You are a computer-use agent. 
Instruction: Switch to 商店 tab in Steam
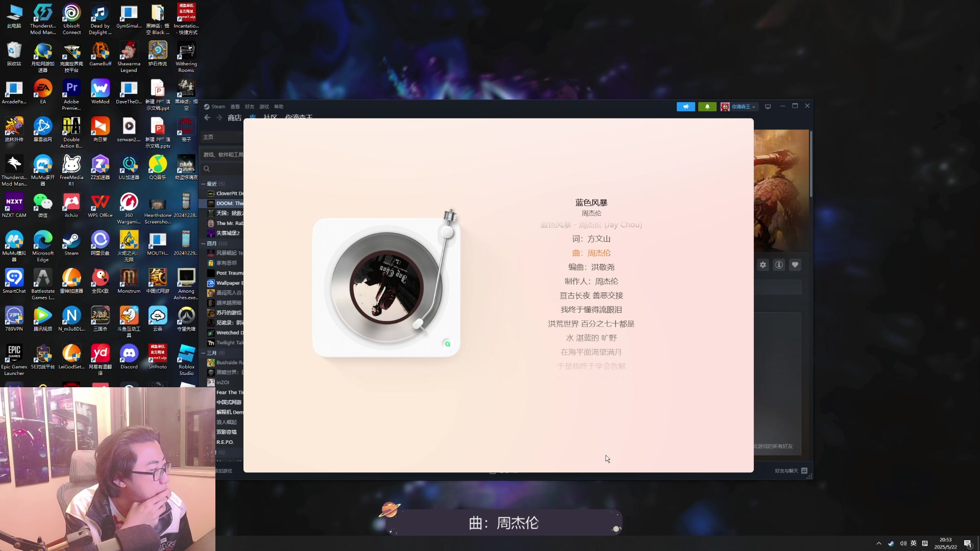tap(234, 118)
